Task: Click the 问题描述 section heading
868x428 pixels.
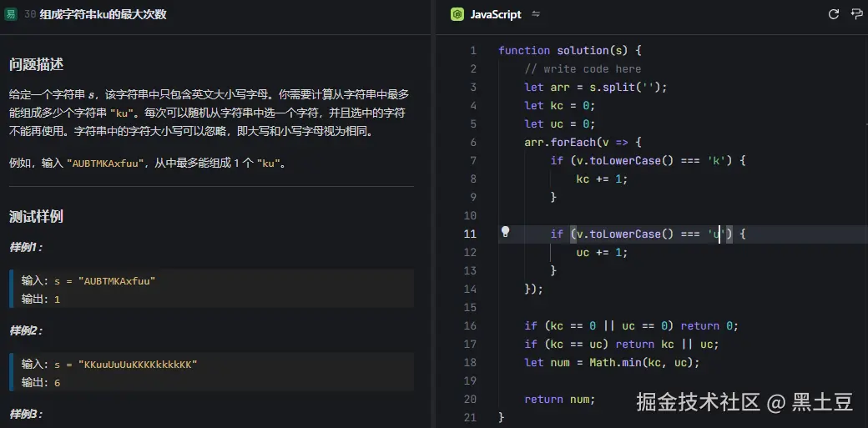Action: [36, 64]
